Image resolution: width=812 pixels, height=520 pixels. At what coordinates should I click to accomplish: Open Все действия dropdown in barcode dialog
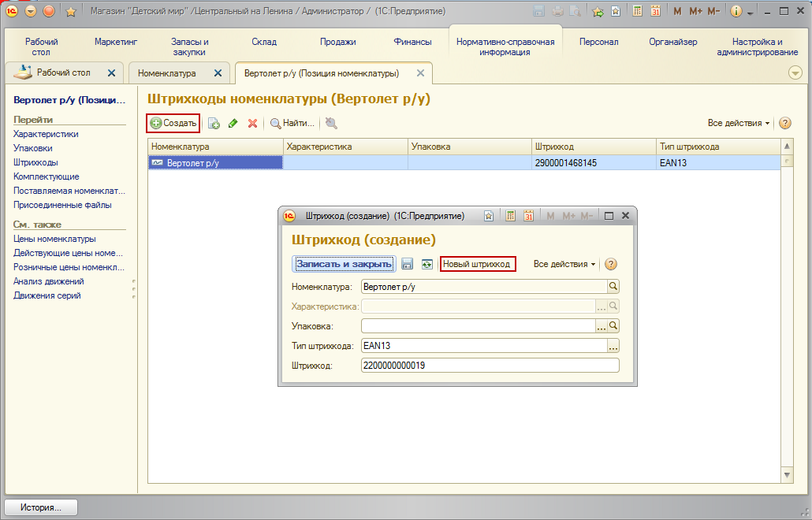pos(564,264)
